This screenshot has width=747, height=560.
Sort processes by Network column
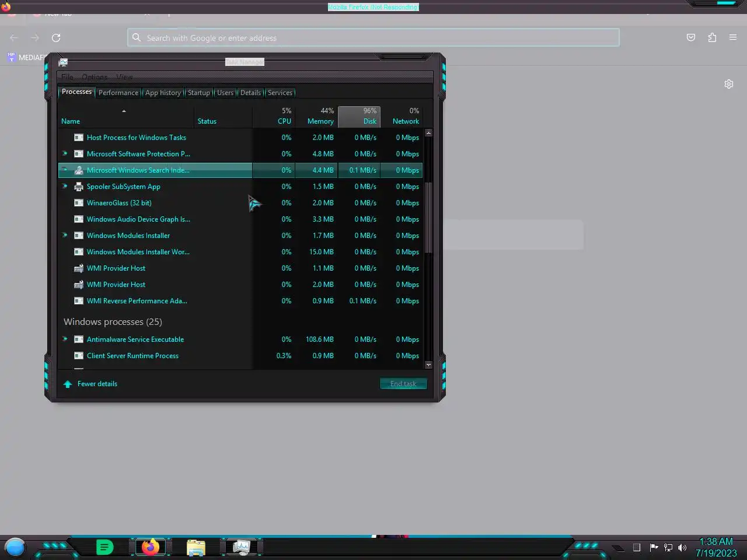402,117
